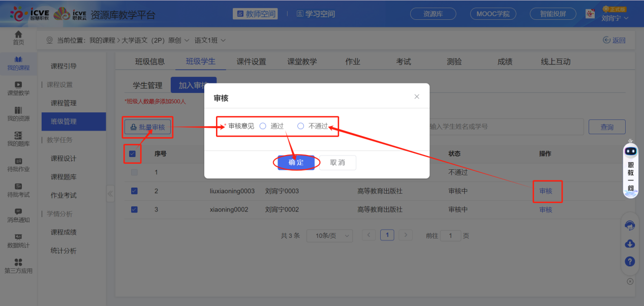This screenshot has width=644, height=306.
Task: Click the question mark help icon
Action: tap(629, 261)
